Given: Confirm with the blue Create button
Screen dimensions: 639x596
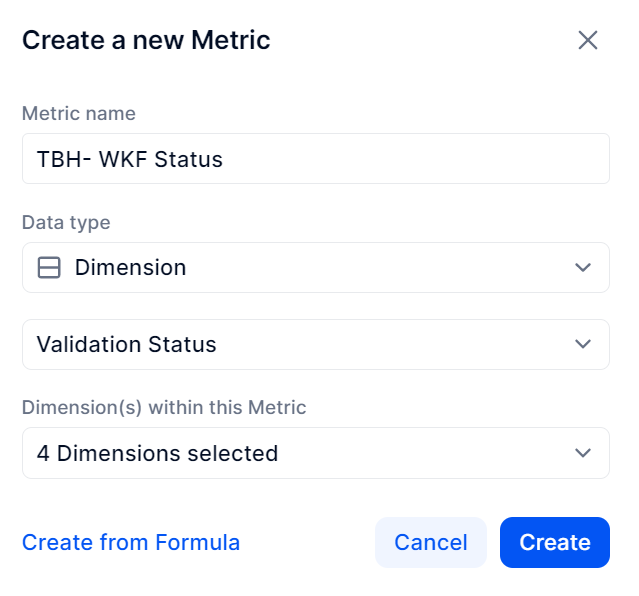Looking at the screenshot, I should point(555,543).
